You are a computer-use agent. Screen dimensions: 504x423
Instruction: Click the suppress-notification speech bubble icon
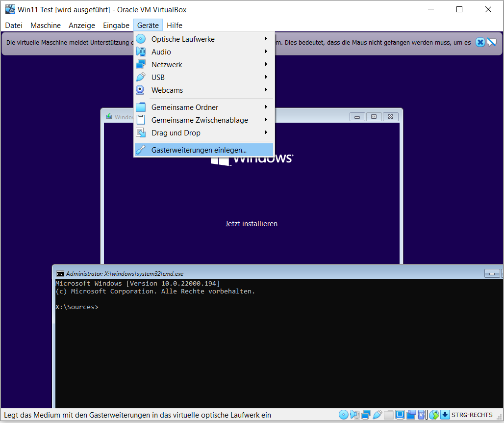coord(492,43)
